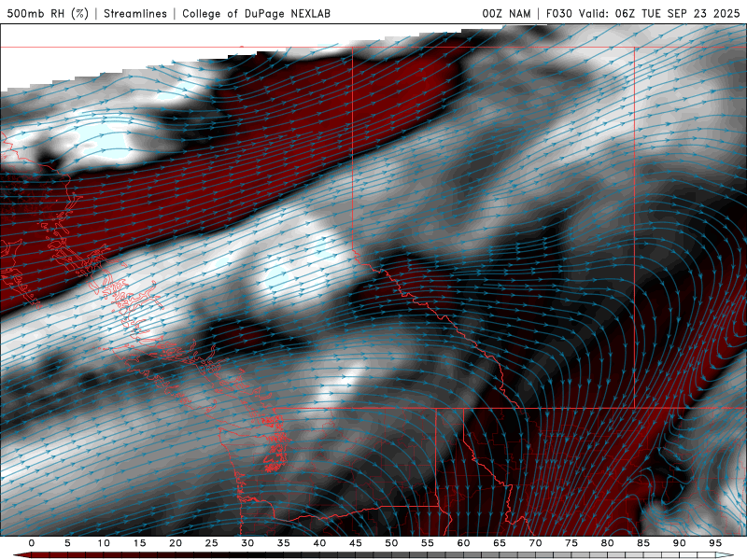Click the "55" color scale label
This screenshot has height=560, width=747.
pos(428,543)
